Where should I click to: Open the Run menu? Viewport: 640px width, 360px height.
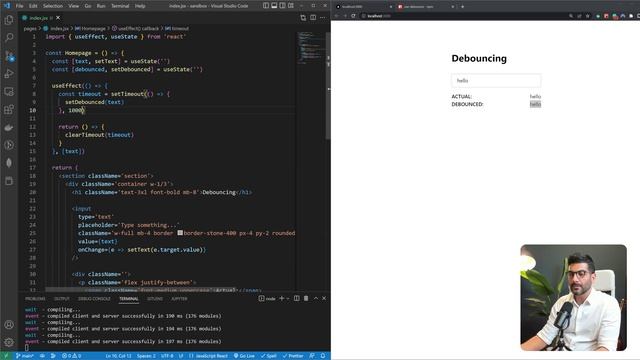pyautogui.click(x=101, y=6)
